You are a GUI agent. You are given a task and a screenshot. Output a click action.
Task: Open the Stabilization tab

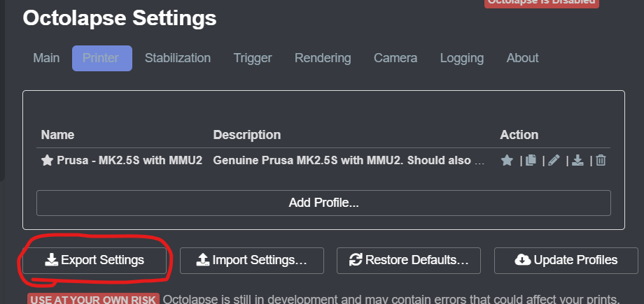tap(178, 58)
